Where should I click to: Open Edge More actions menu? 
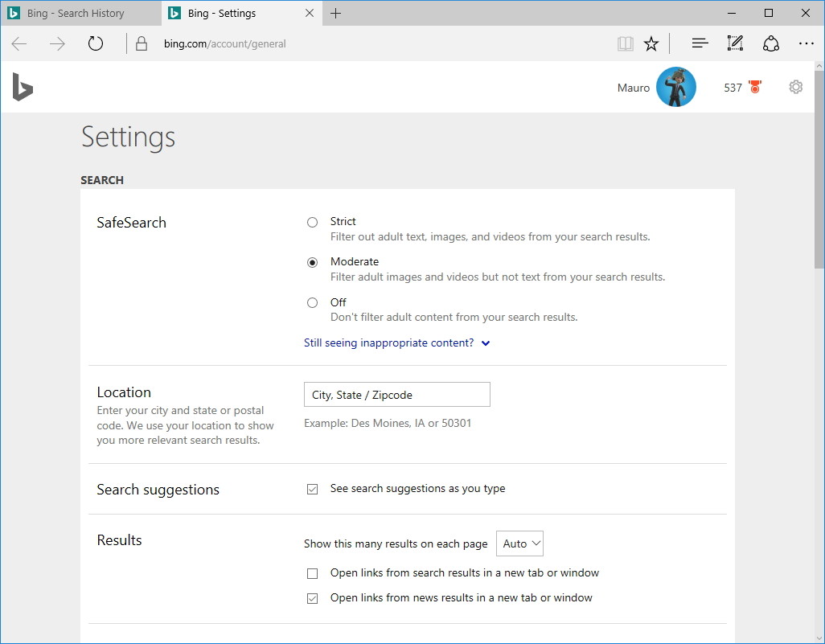pyautogui.click(x=807, y=43)
